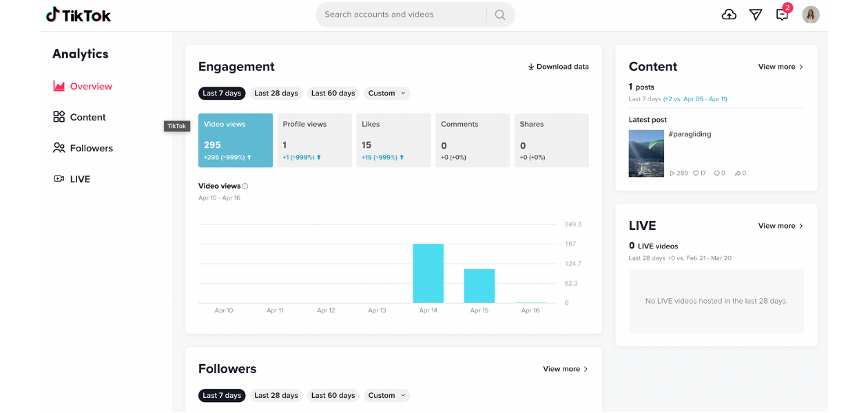Open the Custom date range dropdown in Followers
Screen dimensions: 868x413
click(x=386, y=395)
